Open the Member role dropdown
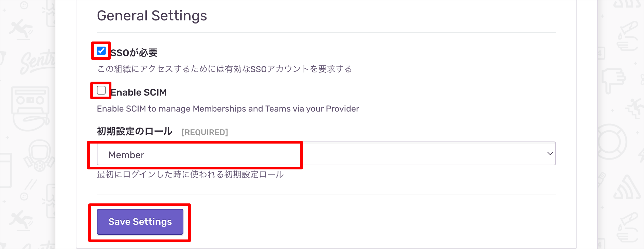 coord(326,154)
